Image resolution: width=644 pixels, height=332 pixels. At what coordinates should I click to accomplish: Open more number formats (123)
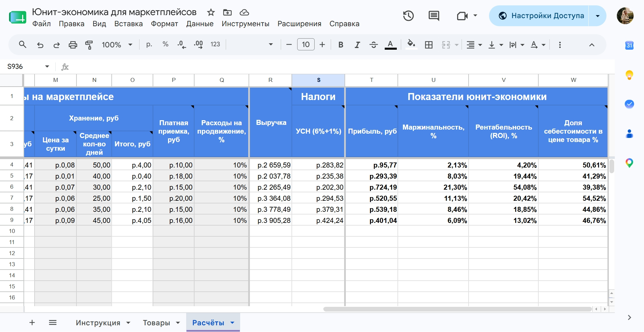215,44
